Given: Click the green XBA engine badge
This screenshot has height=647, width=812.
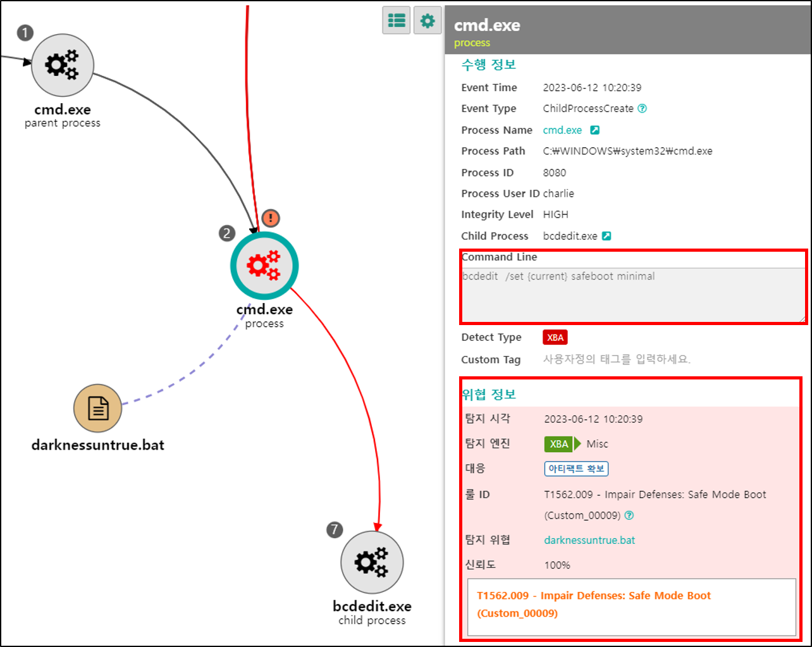Looking at the screenshot, I should click(x=558, y=444).
